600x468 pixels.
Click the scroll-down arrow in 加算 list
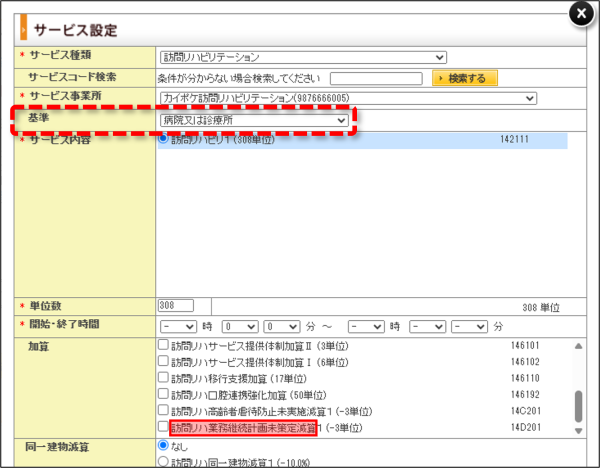click(578, 431)
